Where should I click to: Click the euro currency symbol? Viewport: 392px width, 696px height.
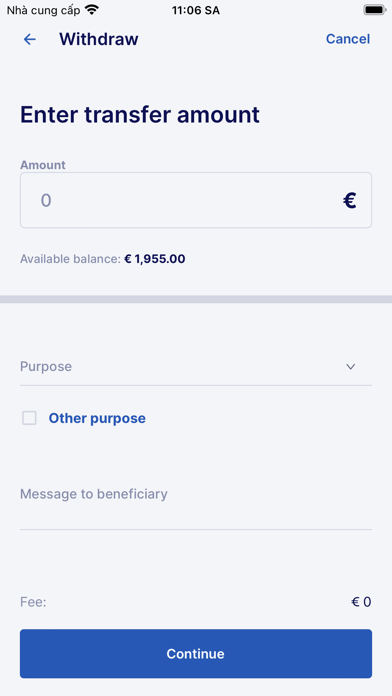pos(350,201)
